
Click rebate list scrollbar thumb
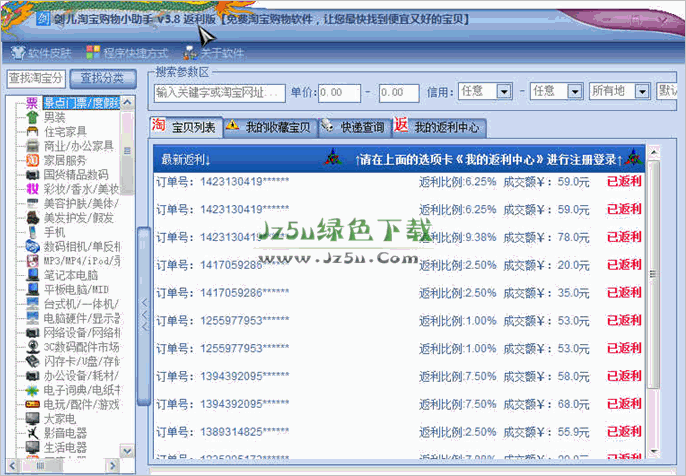coord(654,274)
